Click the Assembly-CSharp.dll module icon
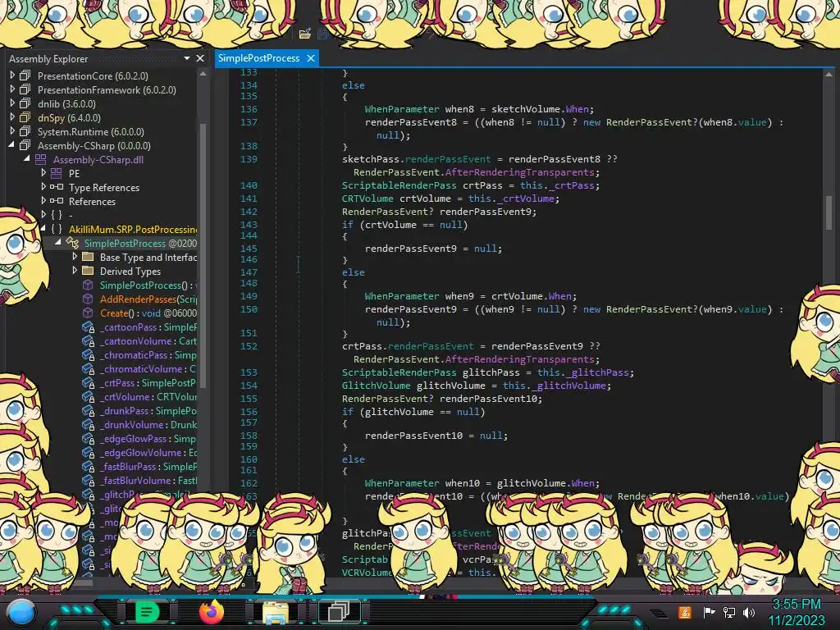 coord(41,159)
